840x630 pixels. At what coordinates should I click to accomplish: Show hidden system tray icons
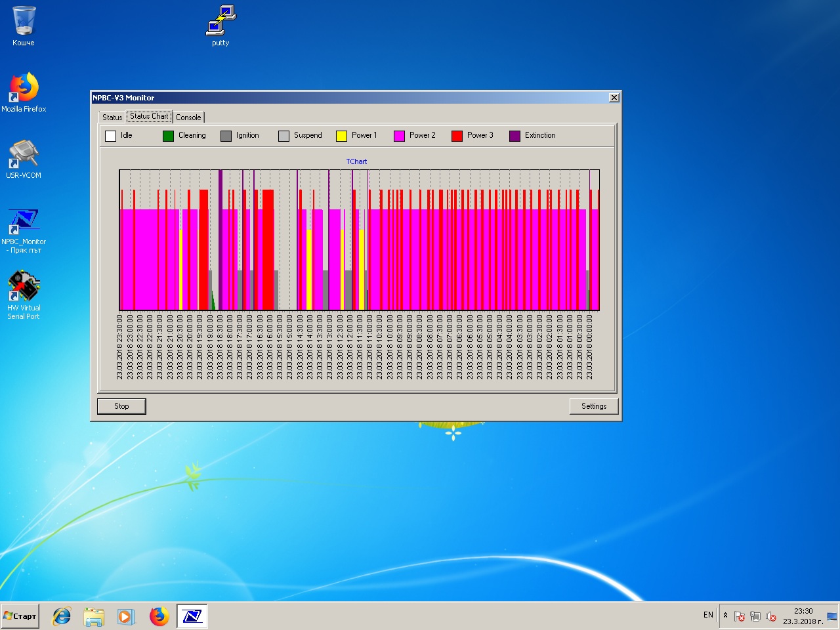725,616
